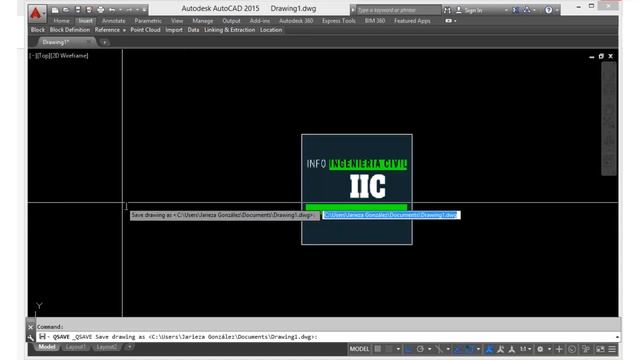Screen dimensions: 640x360
Task: Click the New drawing quick access icon
Action: click(55, 10)
